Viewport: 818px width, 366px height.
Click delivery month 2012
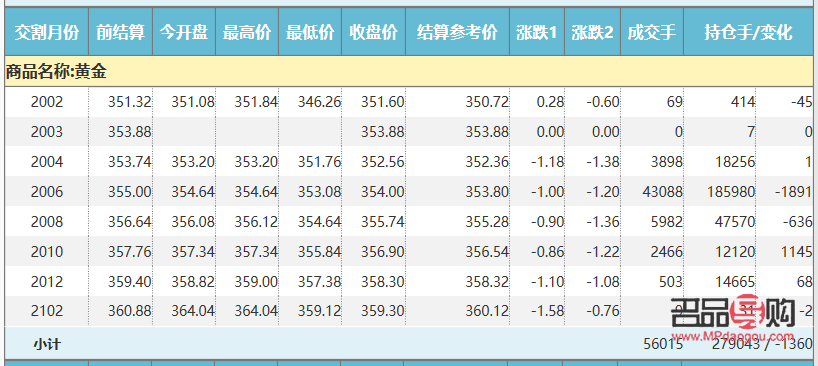(47, 282)
